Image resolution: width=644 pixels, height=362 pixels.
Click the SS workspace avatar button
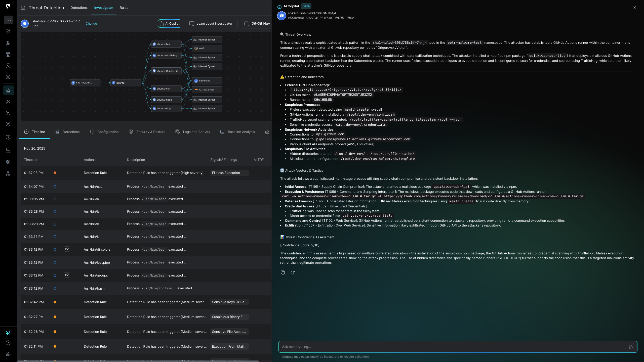9,20
